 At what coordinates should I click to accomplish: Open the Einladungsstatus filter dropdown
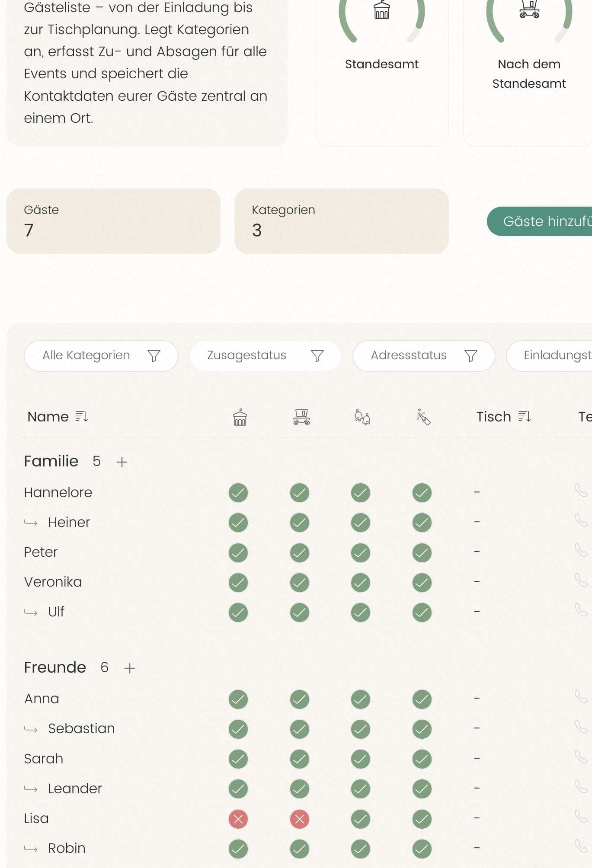[x=549, y=356]
